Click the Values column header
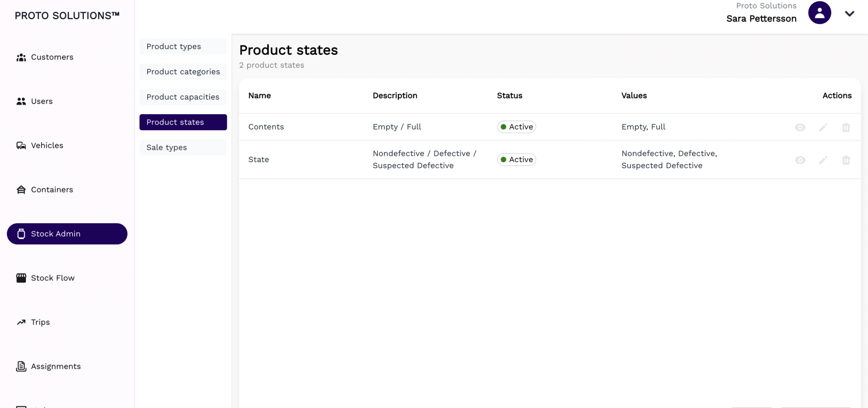868x408 pixels. pos(634,96)
